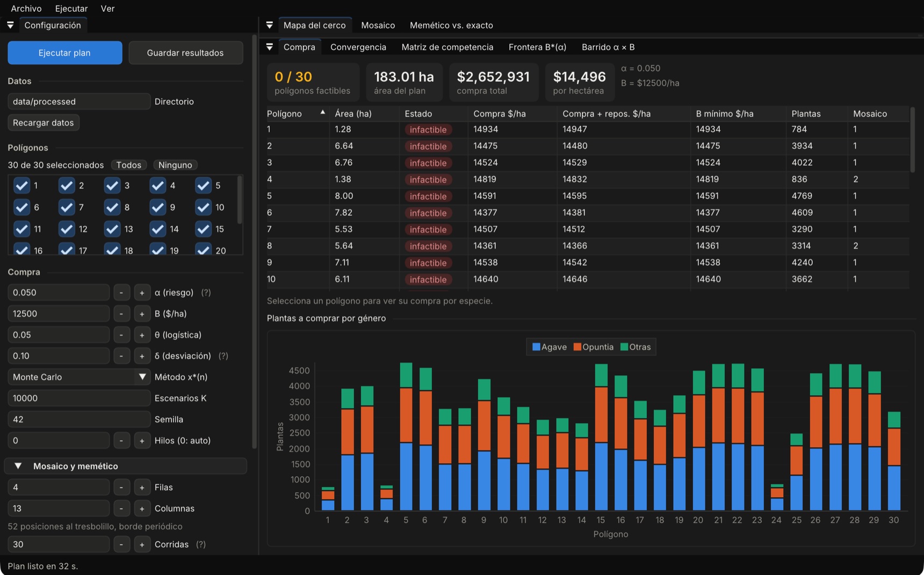Uncheck polygon 10 checkbox
Image resolution: width=924 pixels, height=575 pixels.
[203, 207]
